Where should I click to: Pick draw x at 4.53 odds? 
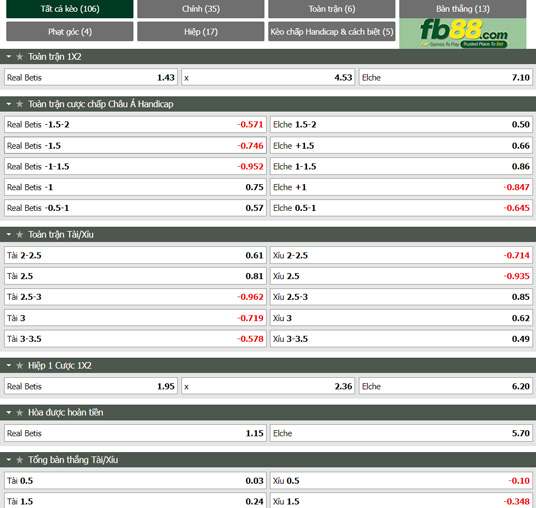click(x=268, y=78)
